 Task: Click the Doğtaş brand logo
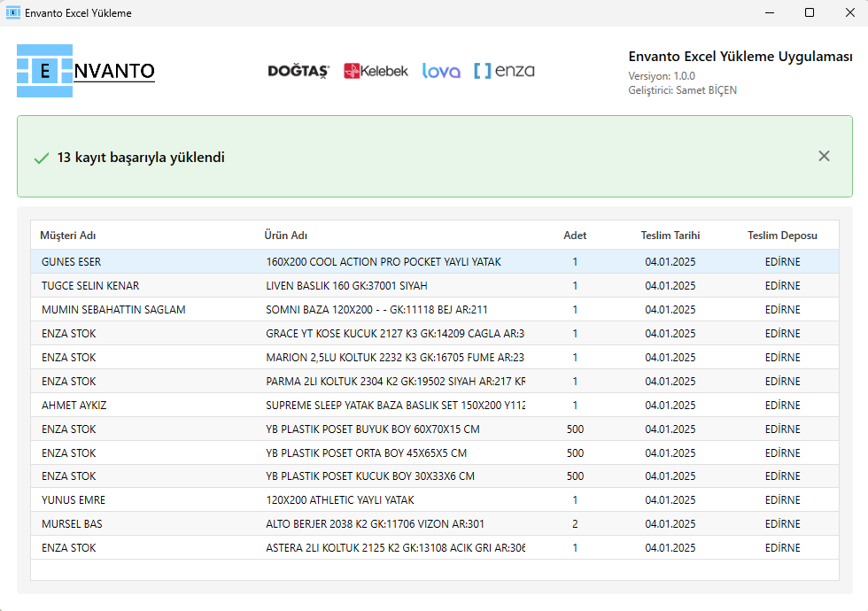click(298, 71)
